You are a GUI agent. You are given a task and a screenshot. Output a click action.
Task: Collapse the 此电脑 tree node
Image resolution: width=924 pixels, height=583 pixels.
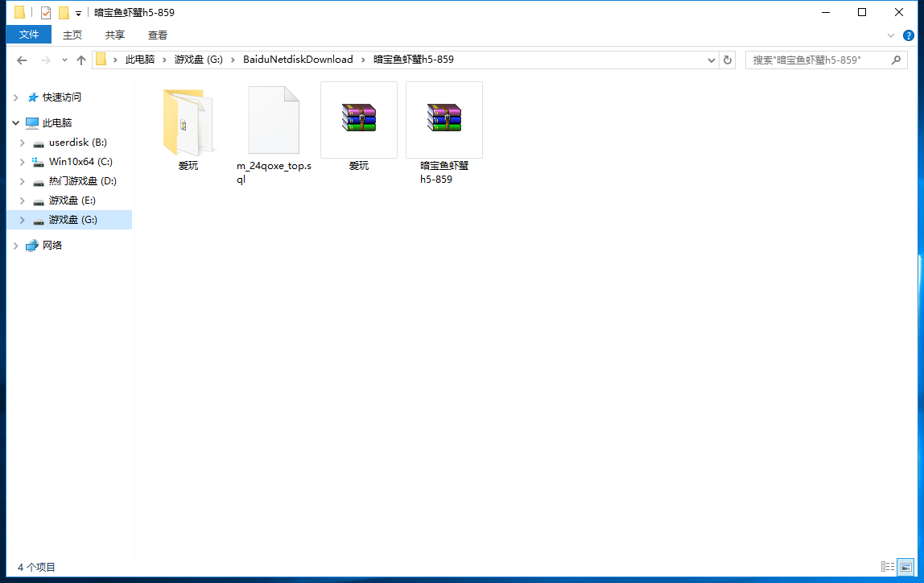[16, 123]
